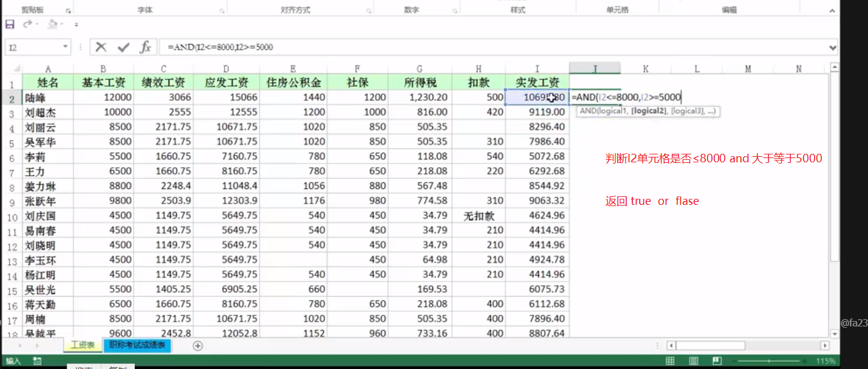Select column K header
The height and width of the screenshot is (369, 868).
click(x=646, y=69)
